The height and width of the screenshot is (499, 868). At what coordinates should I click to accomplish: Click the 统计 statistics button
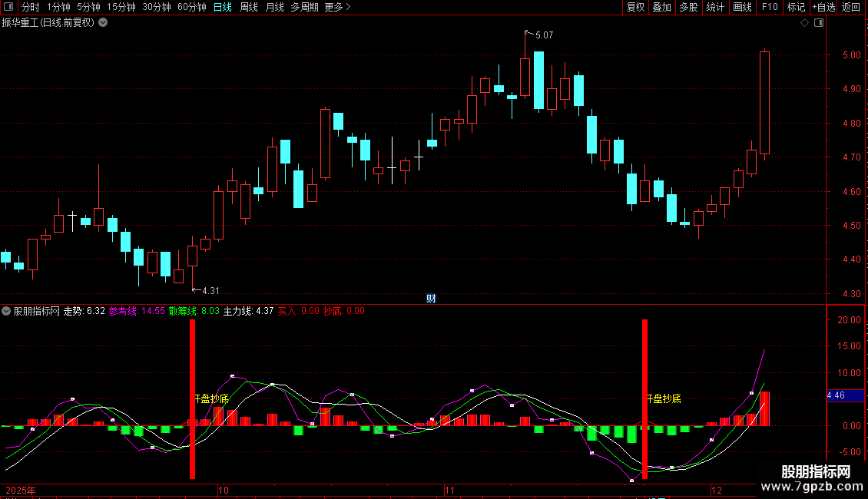click(715, 7)
